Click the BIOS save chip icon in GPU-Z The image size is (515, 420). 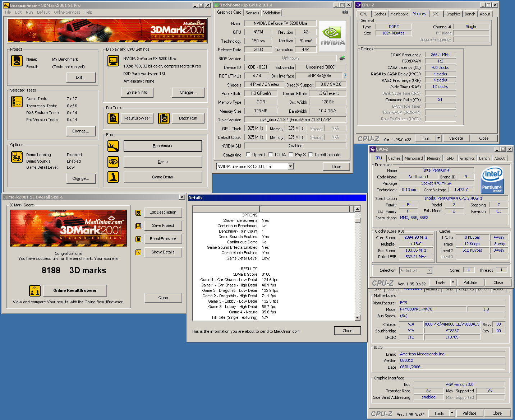[342, 58]
